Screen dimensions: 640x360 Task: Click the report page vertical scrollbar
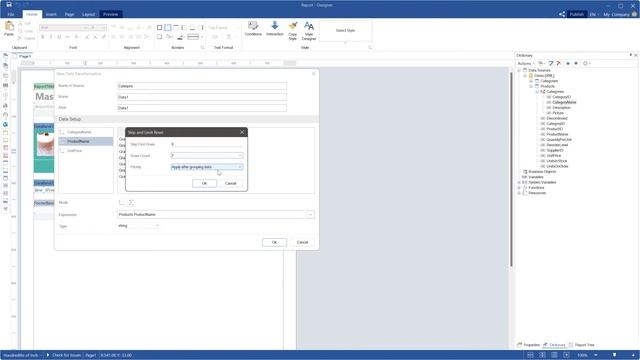click(511, 169)
